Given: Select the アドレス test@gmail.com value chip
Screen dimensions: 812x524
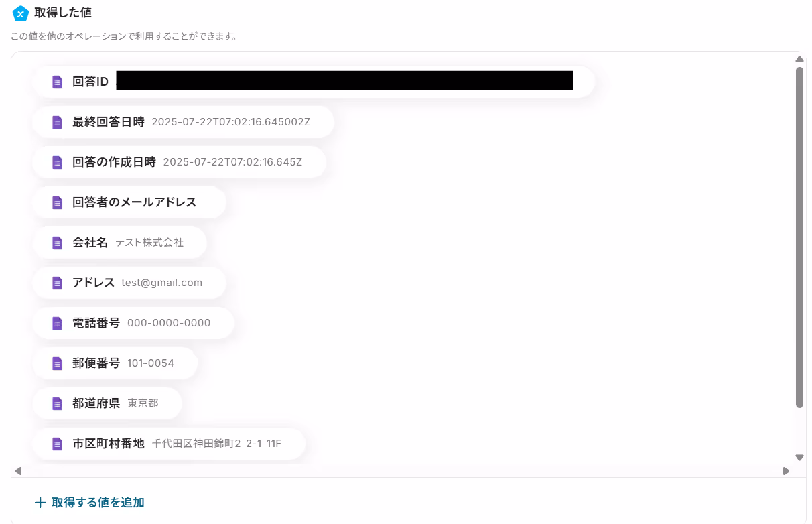Looking at the screenshot, I should point(129,283).
